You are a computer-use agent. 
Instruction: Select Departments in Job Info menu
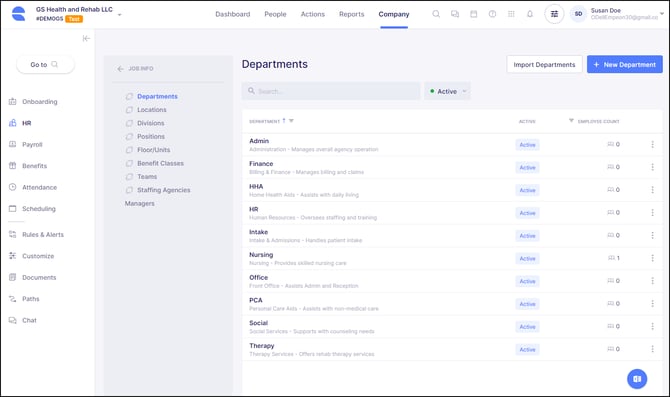point(157,97)
